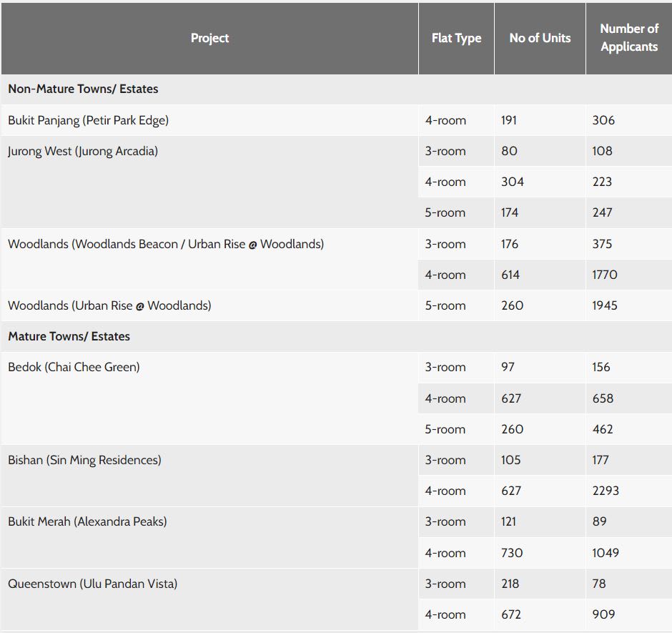Click the Bedok (Chai Chee Green) project
The image size is (672, 633).
point(74,367)
